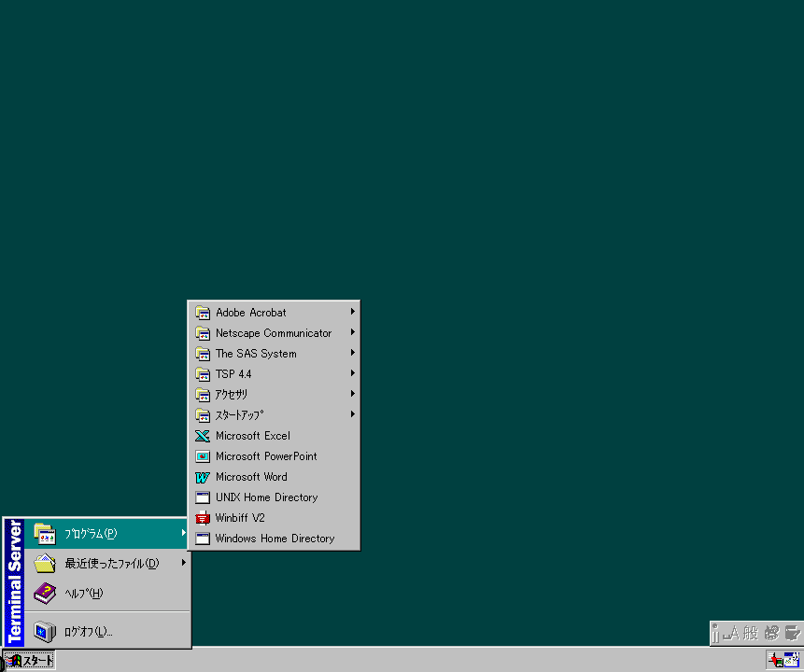
Task: Expand the TSP 4.4 submenu arrow
Action: 353,372
